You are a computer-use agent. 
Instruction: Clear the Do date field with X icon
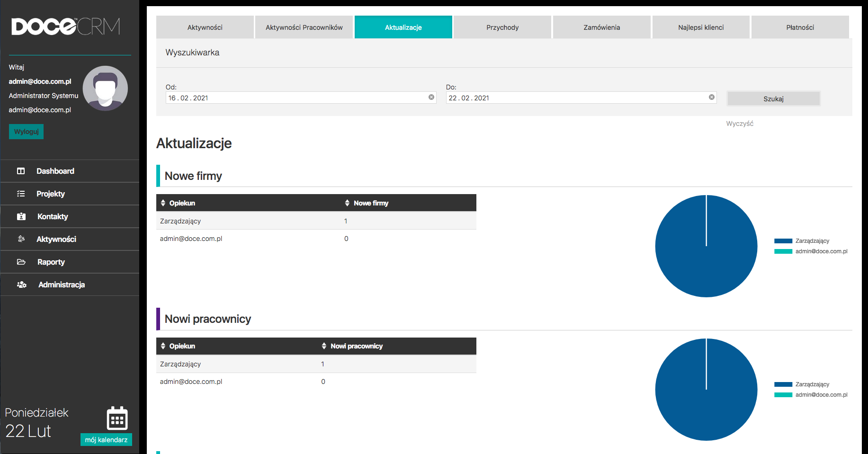(712, 97)
